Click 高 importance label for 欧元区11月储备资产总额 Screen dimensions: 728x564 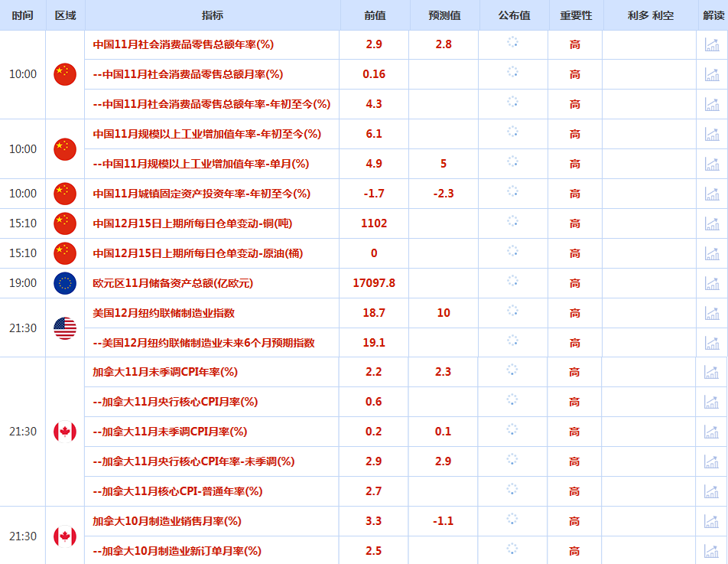point(575,283)
